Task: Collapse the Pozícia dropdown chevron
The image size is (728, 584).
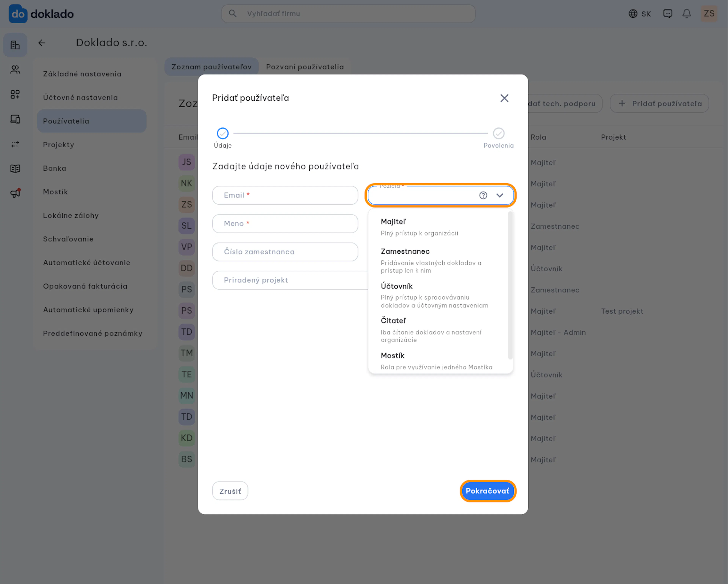Action: 500,195
